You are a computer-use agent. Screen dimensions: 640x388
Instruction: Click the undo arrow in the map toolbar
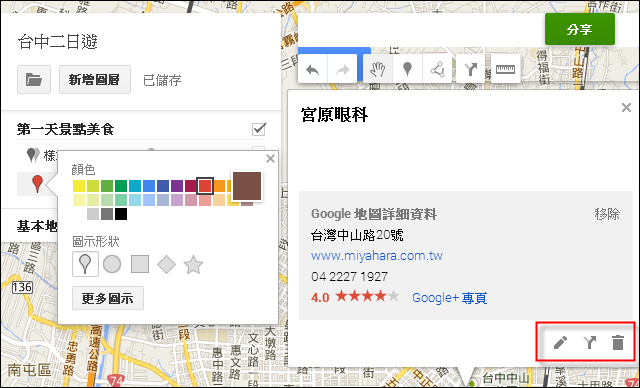[313, 70]
